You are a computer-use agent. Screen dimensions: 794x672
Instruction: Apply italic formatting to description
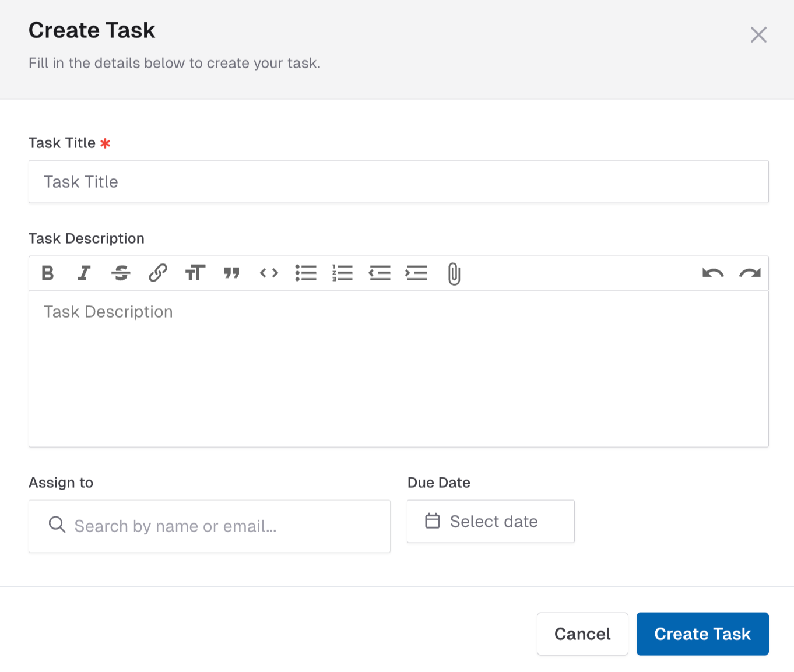(85, 273)
